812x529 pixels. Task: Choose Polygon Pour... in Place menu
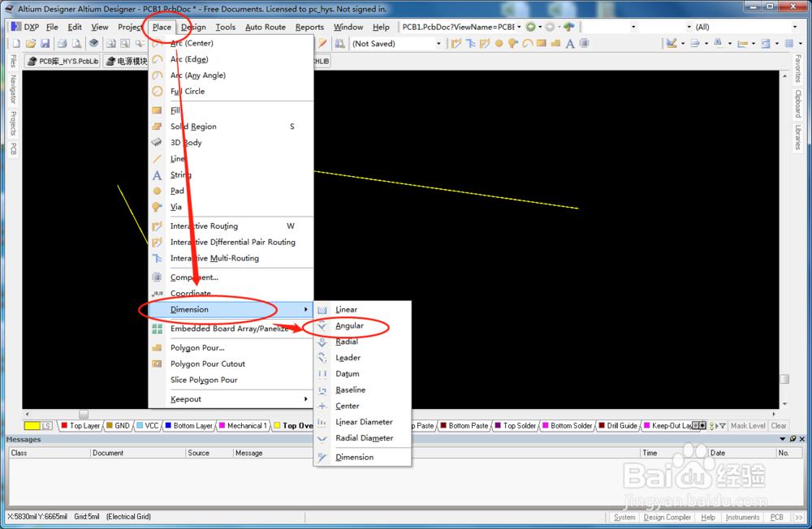click(231, 348)
